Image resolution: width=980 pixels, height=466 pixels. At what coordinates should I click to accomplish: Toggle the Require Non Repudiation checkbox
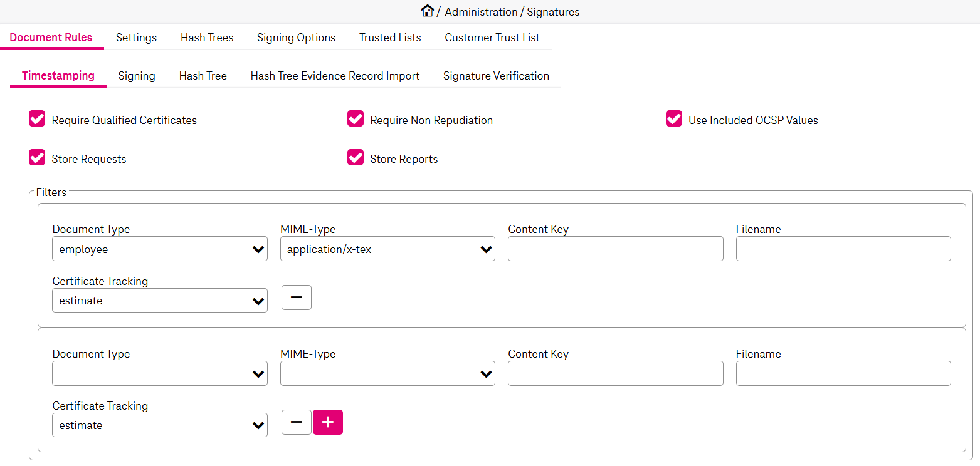tap(356, 119)
